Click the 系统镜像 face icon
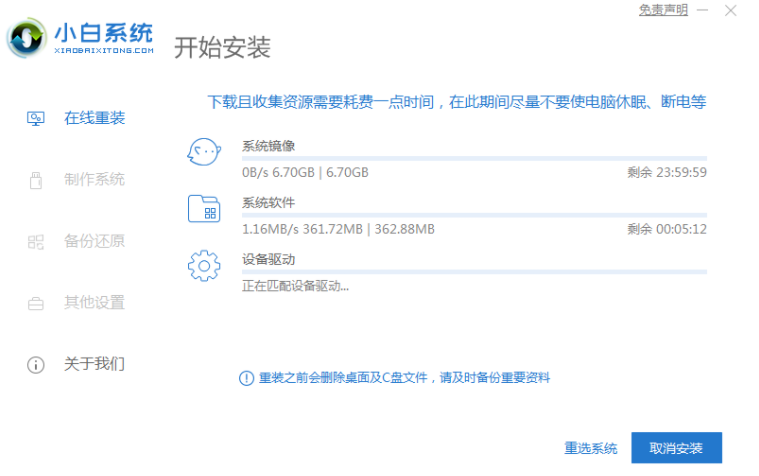The image size is (759, 476). (x=203, y=153)
